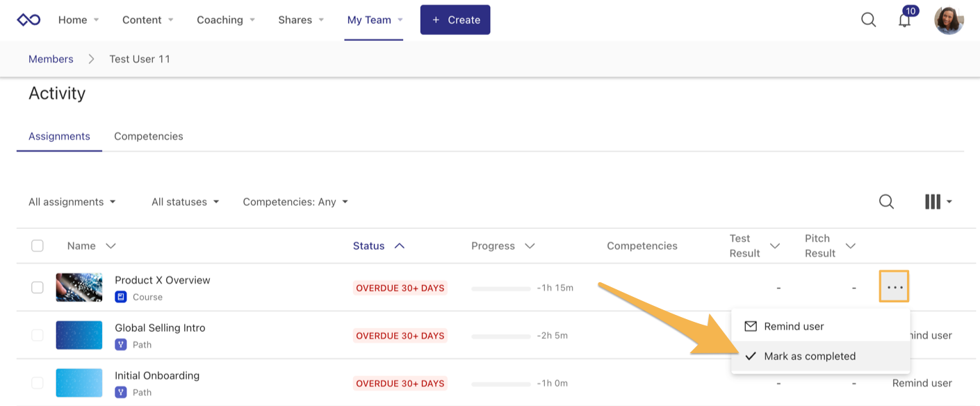This screenshot has height=406, width=980.
Task: Click the Path icon under Global Selling Intro
Action: click(x=121, y=345)
